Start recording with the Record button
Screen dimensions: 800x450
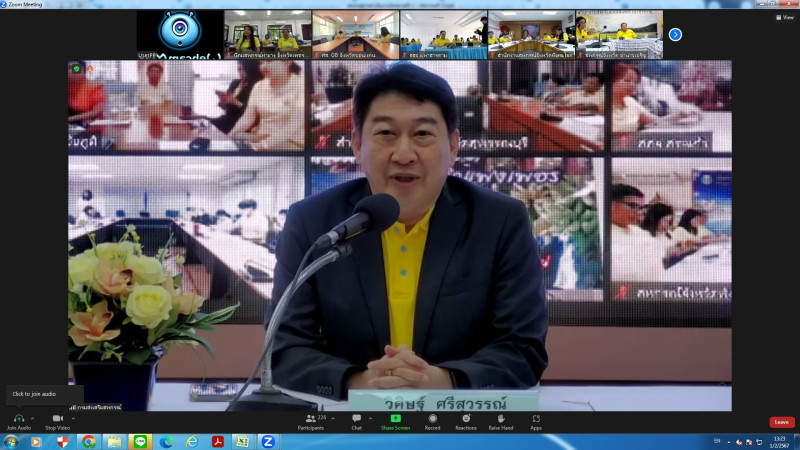pos(433,422)
